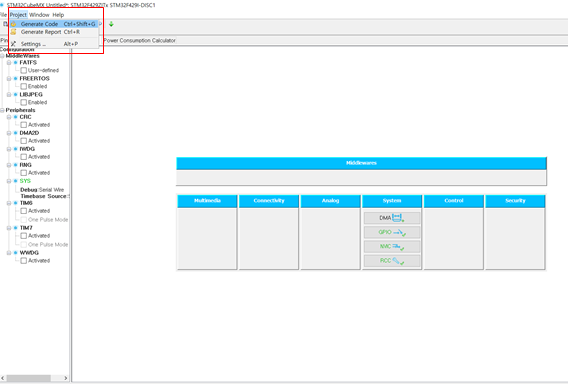Viewport: 568px width, 384px height.
Task: Activate the RNG peripheral checkbox
Action: [x=24, y=172]
